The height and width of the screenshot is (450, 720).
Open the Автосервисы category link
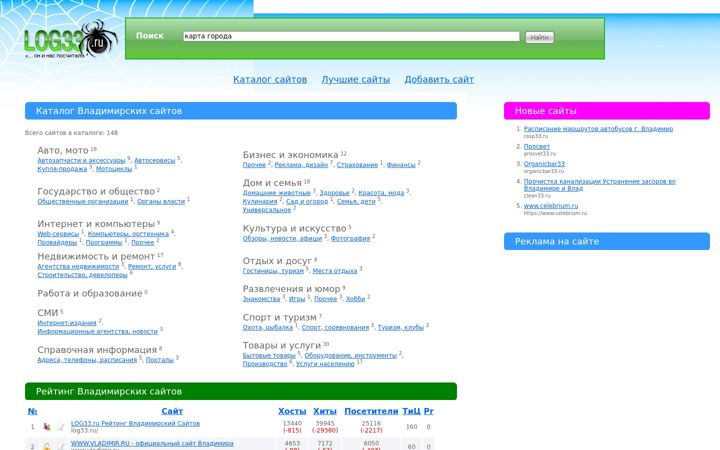pos(155,160)
